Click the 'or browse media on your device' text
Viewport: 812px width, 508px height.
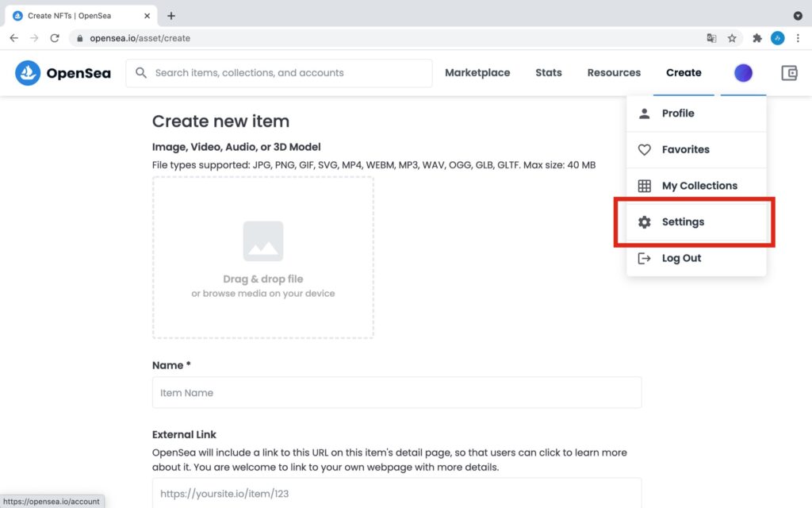coord(263,294)
